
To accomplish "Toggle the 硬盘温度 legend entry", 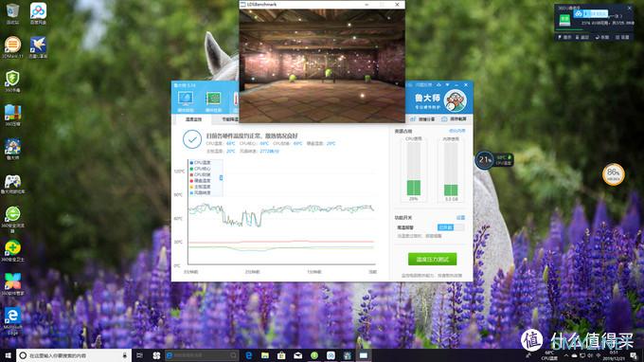I will (200, 181).
